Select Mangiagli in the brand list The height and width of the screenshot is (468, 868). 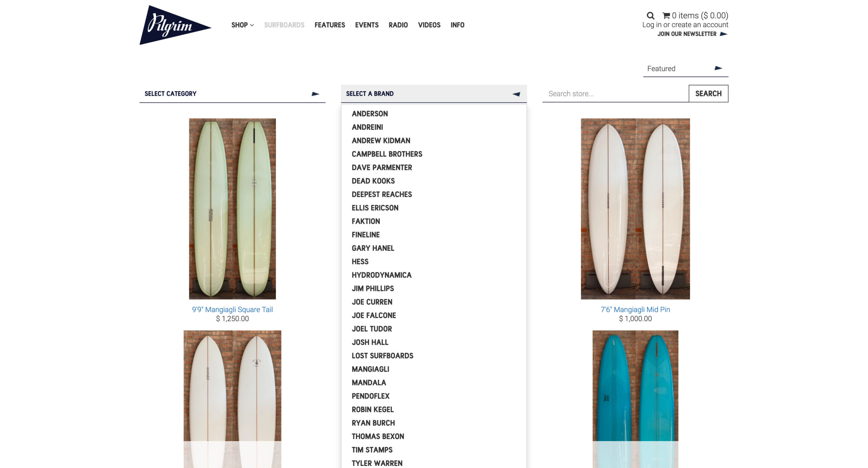pyautogui.click(x=370, y=369)
